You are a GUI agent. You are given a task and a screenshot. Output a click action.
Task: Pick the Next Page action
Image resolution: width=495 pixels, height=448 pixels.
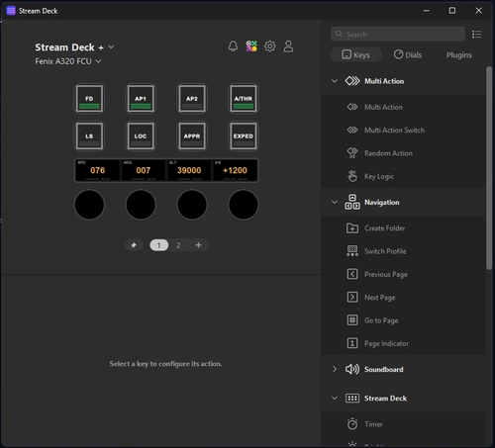tap(403, 298)
